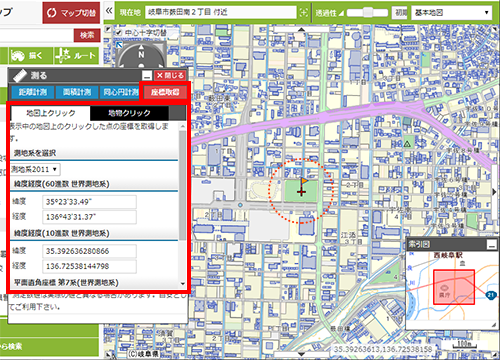Minimize the 索引図 index map panel
The width and height of the screenshot is (500, 360).
[x=491, y=245]
